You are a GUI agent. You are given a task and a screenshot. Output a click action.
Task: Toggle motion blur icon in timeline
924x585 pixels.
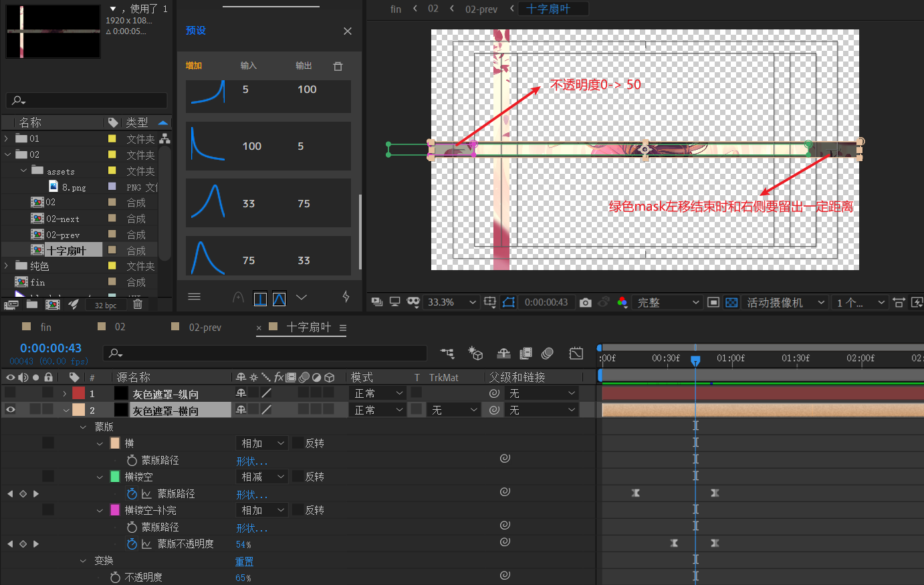[x=548, y=352]
